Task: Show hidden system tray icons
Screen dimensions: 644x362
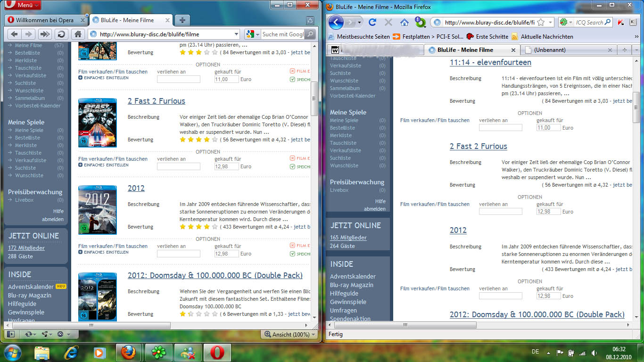Action: [x=548, y=353]
